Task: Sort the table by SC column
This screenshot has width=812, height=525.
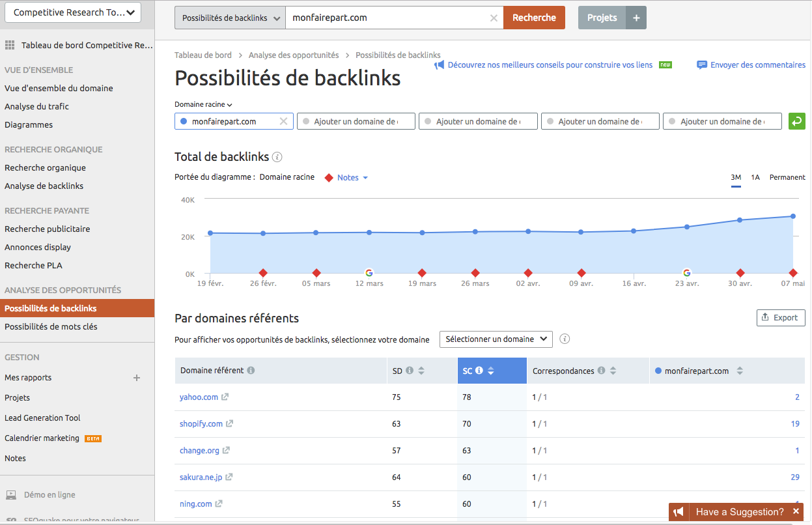Action: click(491, 371)
